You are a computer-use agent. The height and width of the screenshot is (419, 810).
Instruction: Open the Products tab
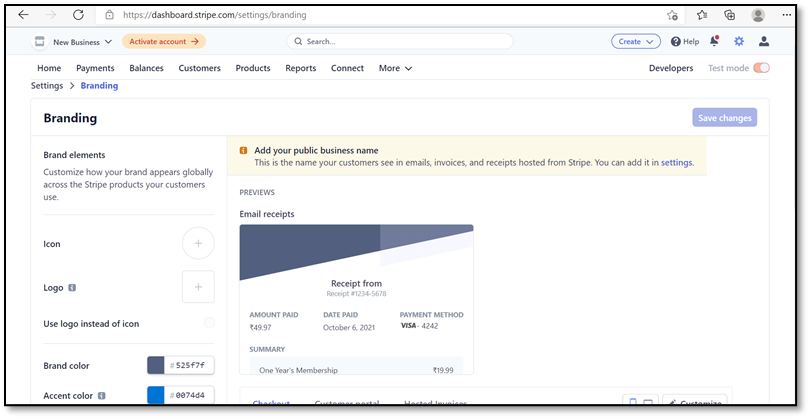[253, 68]
